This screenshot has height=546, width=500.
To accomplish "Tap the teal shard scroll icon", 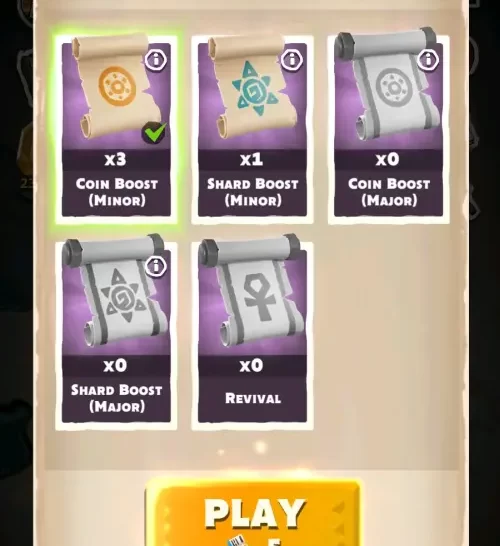I will pos(253,87).
